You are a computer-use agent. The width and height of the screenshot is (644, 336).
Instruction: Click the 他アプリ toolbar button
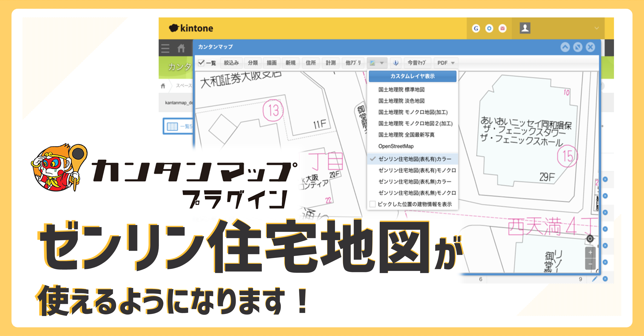coord(353,63)
